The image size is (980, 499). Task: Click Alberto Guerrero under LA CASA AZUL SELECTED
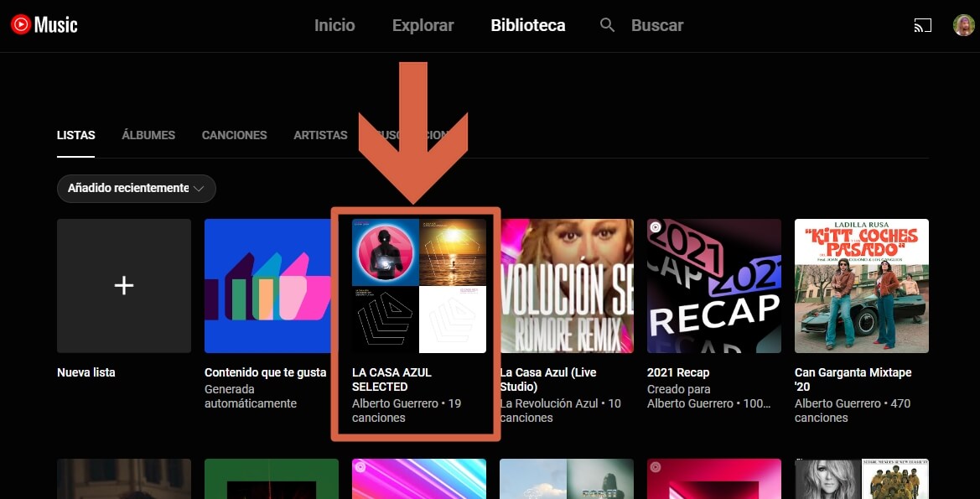coord(395,403)
